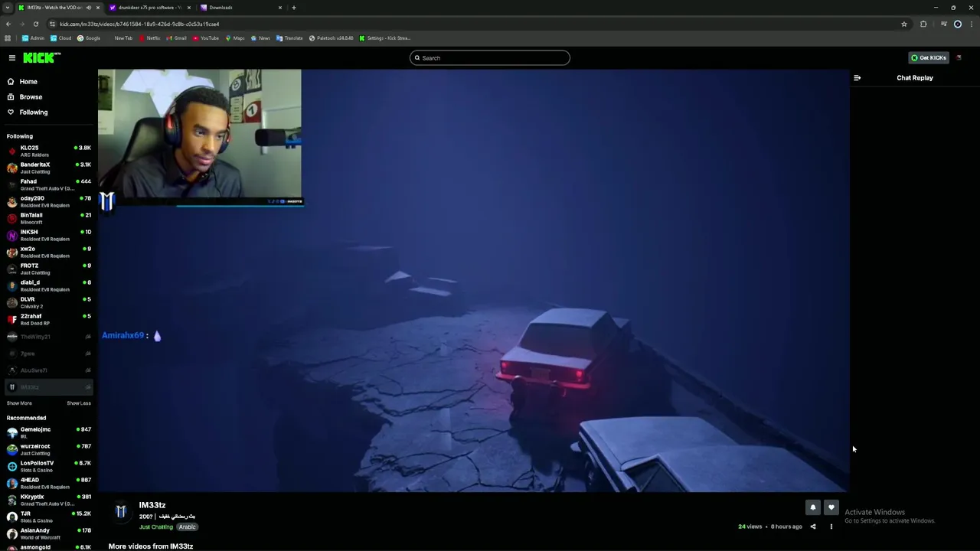
Task: Open AsianAndy recommended channel
Action: 49,533
